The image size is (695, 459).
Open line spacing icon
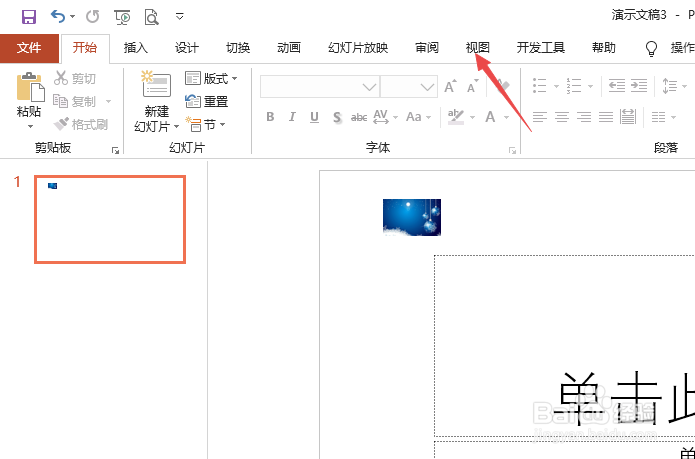pos(670,86)
